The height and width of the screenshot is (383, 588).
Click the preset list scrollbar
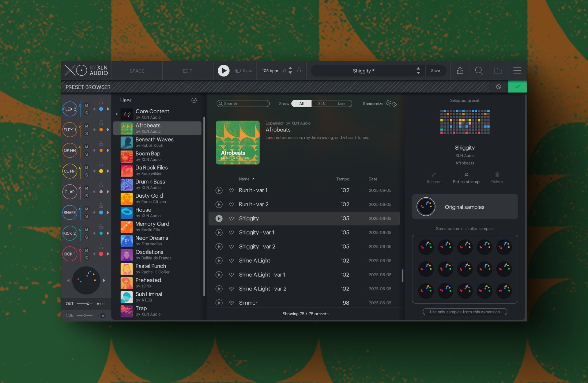(402, 275)
